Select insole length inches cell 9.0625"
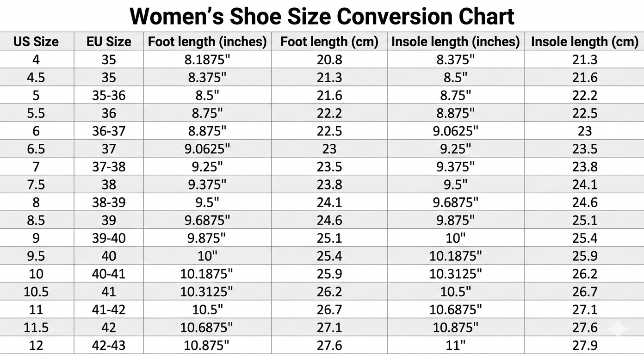This screenshot has height=355, width=644. click(x=456, y=131)
